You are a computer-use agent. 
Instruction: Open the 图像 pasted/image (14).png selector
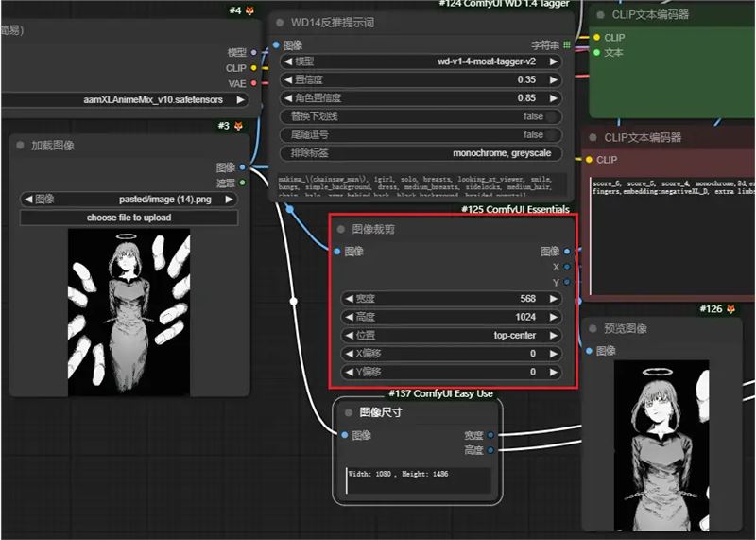(x=129, y=199)
